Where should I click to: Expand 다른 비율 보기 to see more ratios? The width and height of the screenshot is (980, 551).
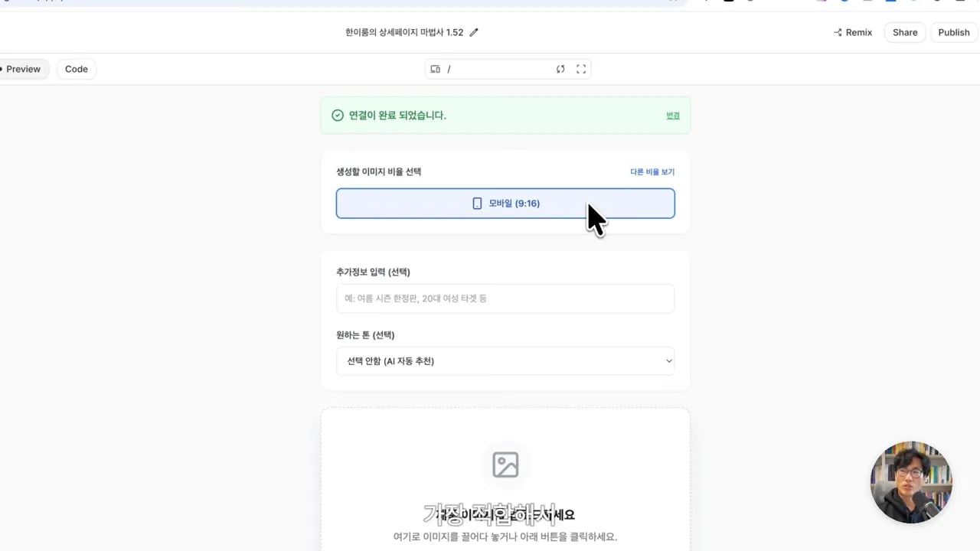(652, 171)
